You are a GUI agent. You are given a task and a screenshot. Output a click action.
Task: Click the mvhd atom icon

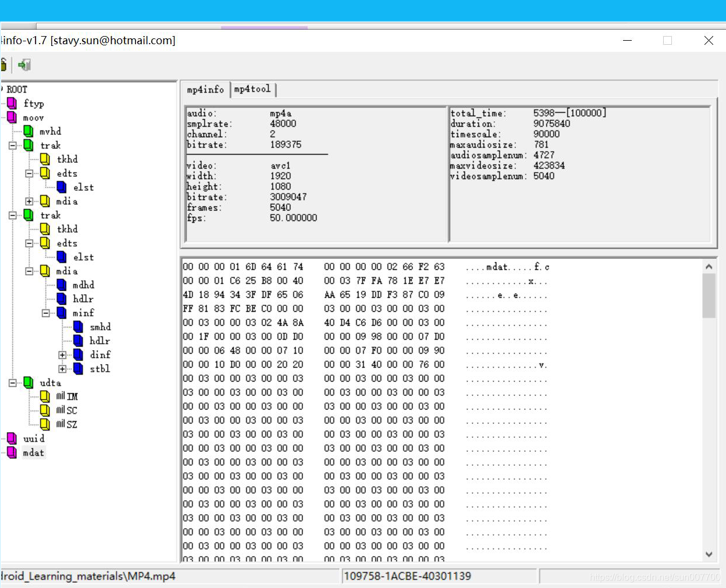pos(29,131)
